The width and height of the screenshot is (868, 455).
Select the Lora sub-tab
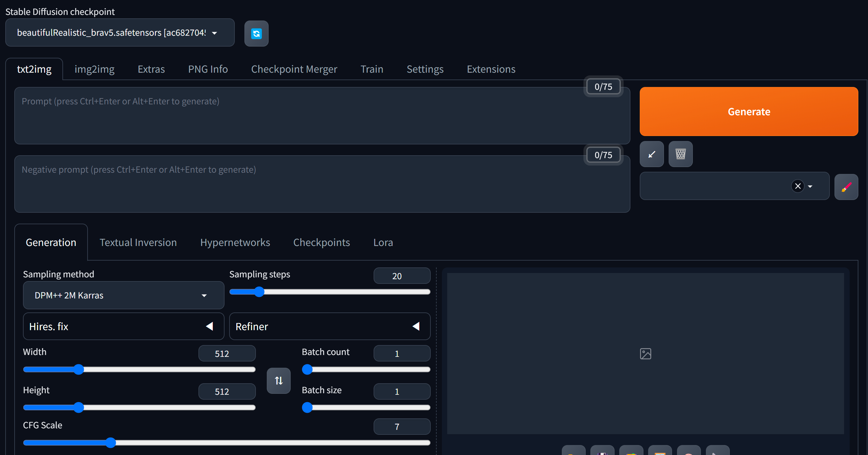coord(383,242)
